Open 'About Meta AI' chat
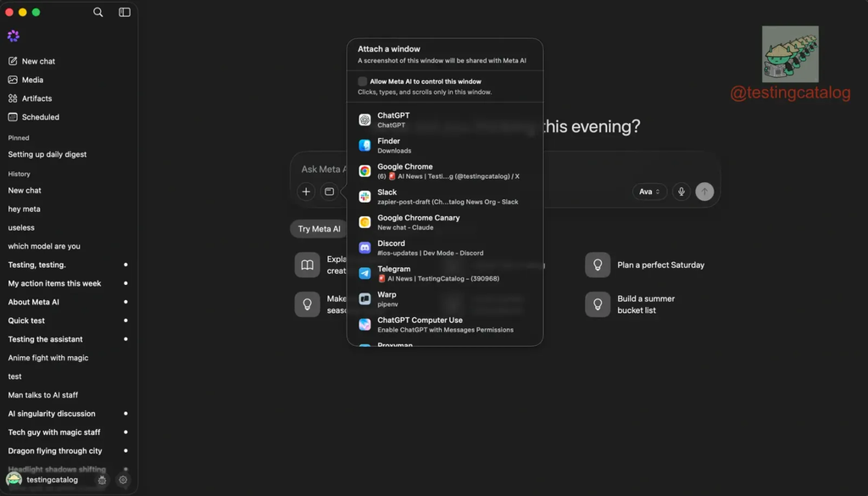 [x=33, y=302]
